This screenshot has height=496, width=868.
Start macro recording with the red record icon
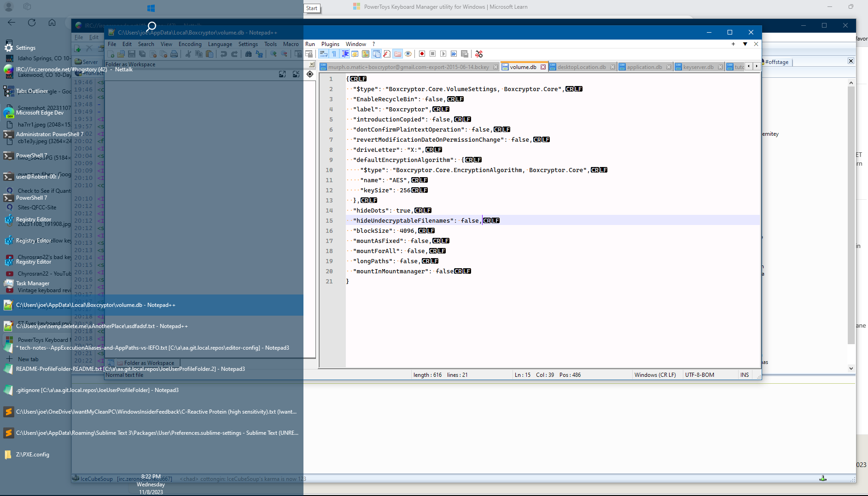422,54
